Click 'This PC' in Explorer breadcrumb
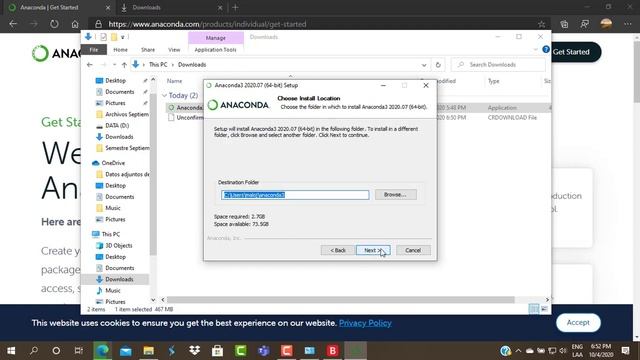 [x=158, y=65]
